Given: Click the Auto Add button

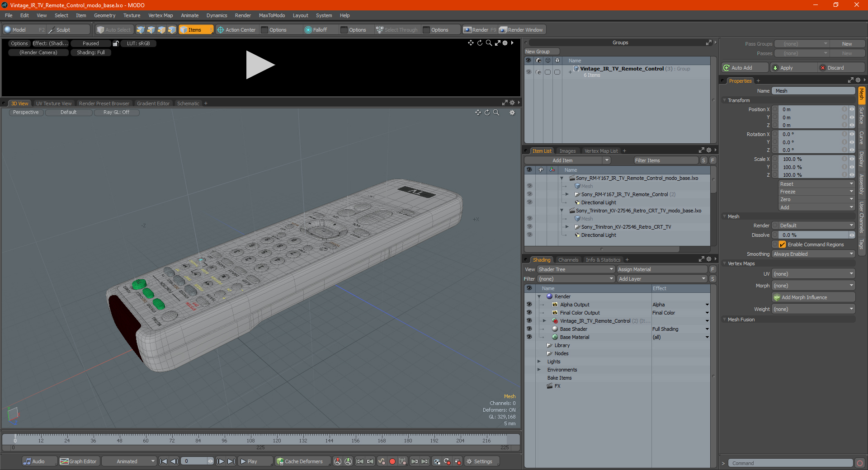Looking at the screenshot, I should coord(745,68).
